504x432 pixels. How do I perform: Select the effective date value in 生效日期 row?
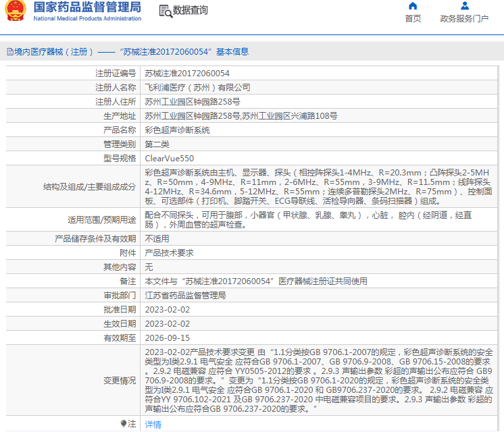pos(167,324)
